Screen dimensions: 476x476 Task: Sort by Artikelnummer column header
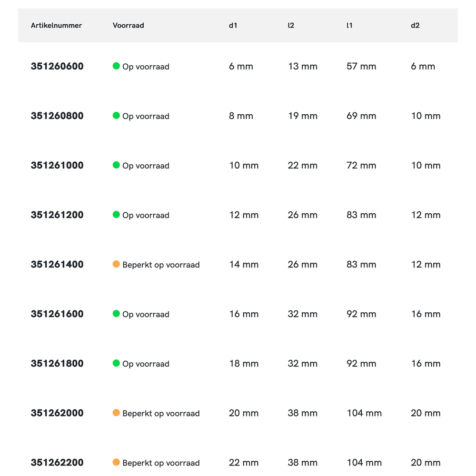[x=56, y=26]
